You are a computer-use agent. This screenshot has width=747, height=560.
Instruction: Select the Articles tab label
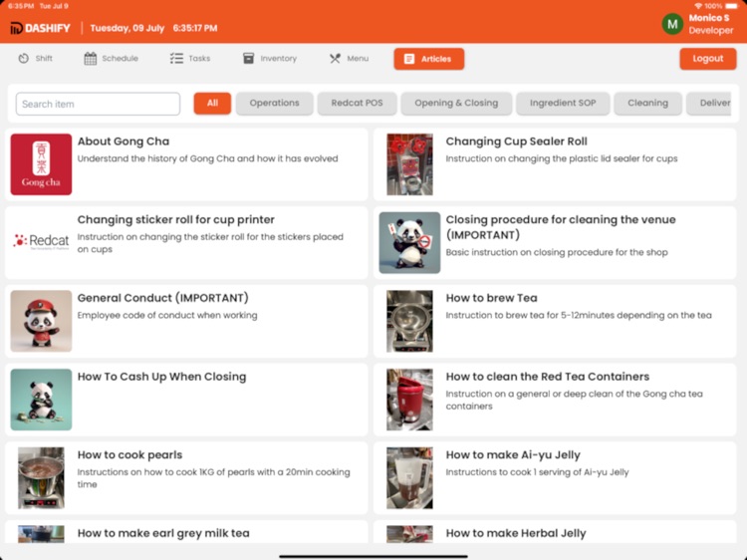pyautogui.click(x=436, y=59)
